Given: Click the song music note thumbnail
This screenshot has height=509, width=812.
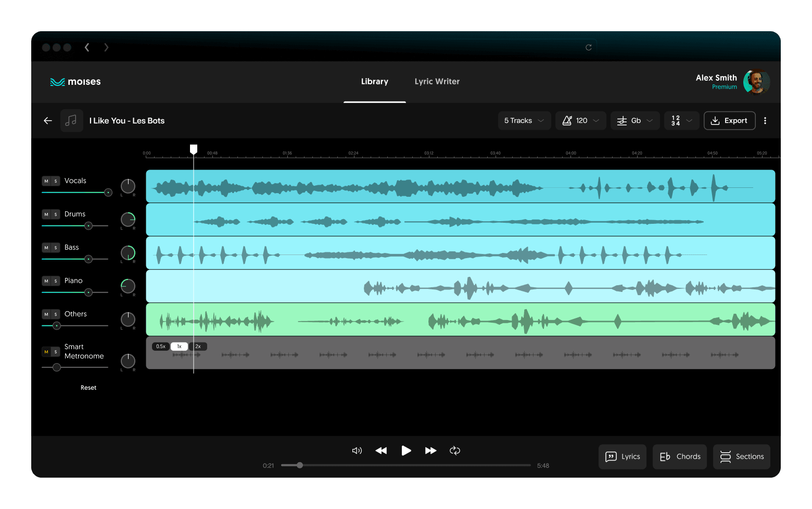Looking at the screenshot, I should tap(72, 121).
